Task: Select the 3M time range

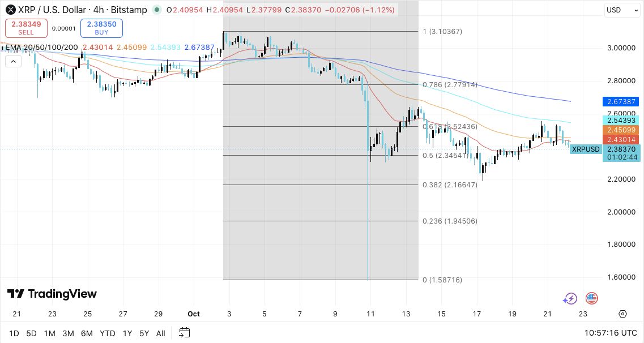Action: point(68,333)
